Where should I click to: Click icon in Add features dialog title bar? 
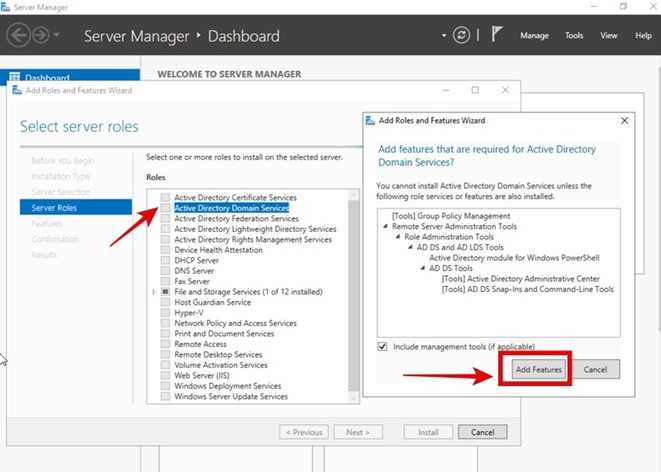pyautogui.click(x=370, y=121)
